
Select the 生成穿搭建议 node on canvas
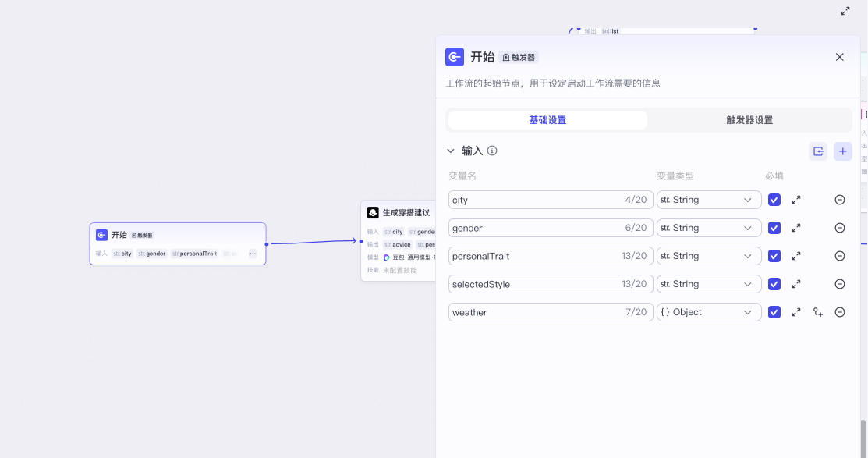click(398, 213)
